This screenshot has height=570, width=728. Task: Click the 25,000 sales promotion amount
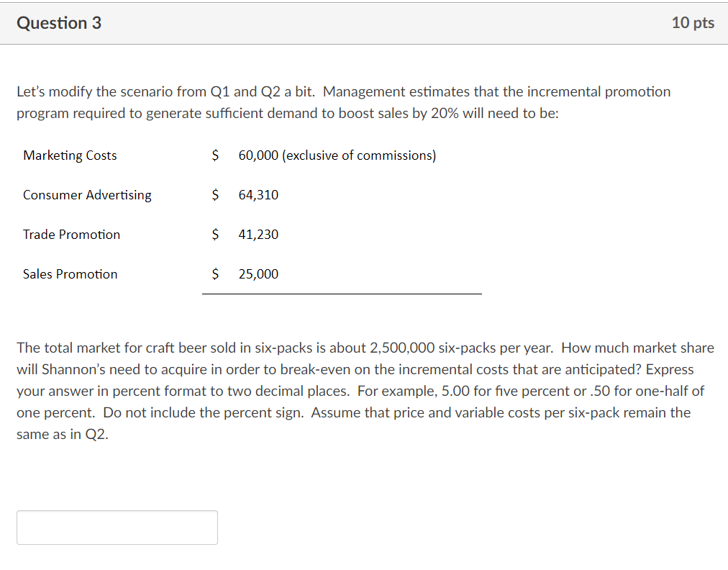pos(258,274)
